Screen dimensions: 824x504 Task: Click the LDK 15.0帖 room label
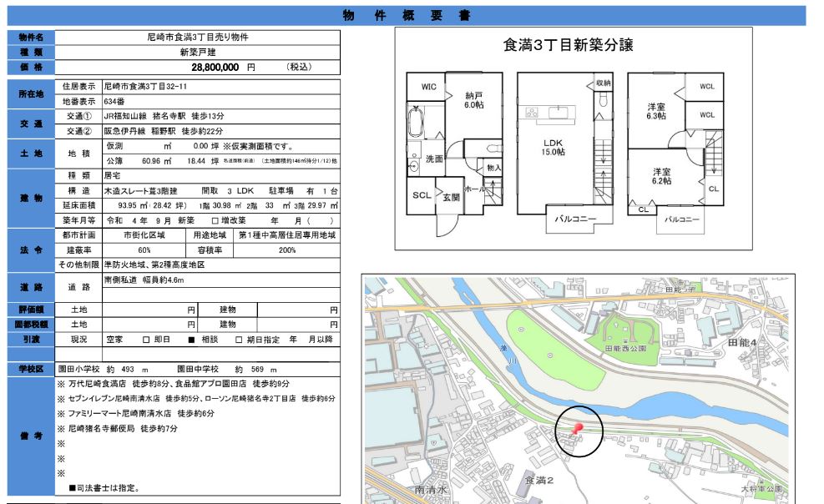click(x=554, y=147)
